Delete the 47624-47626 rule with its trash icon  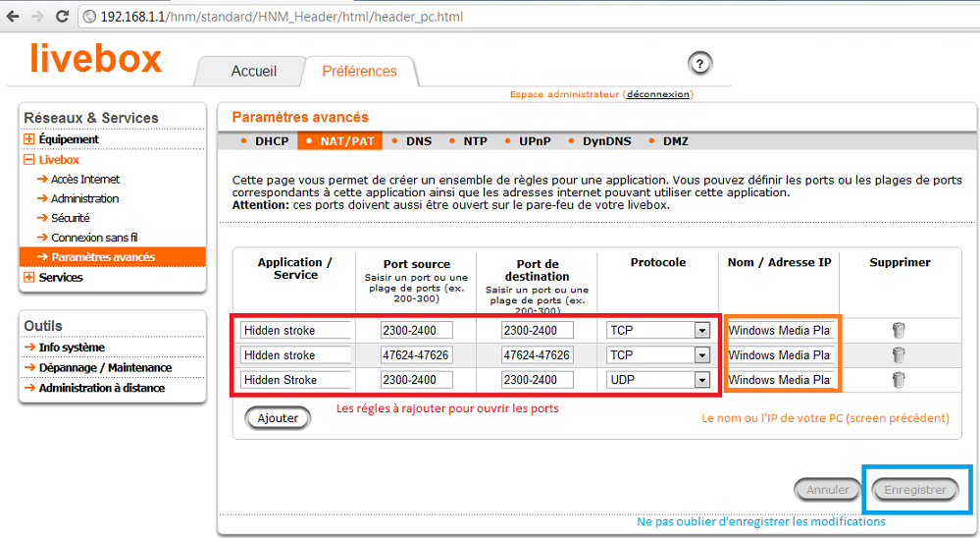[x=899, y=354]
